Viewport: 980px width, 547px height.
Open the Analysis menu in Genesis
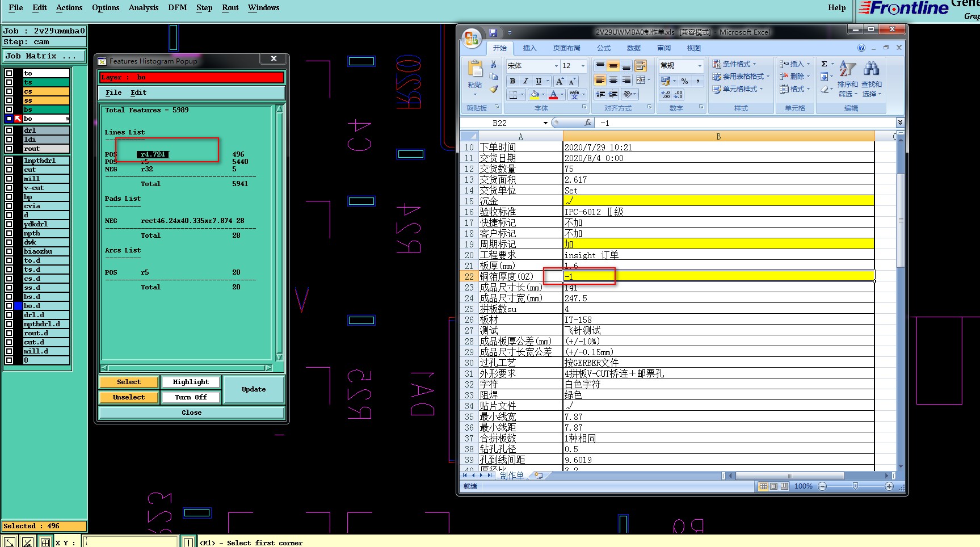[x=144, y=7]
